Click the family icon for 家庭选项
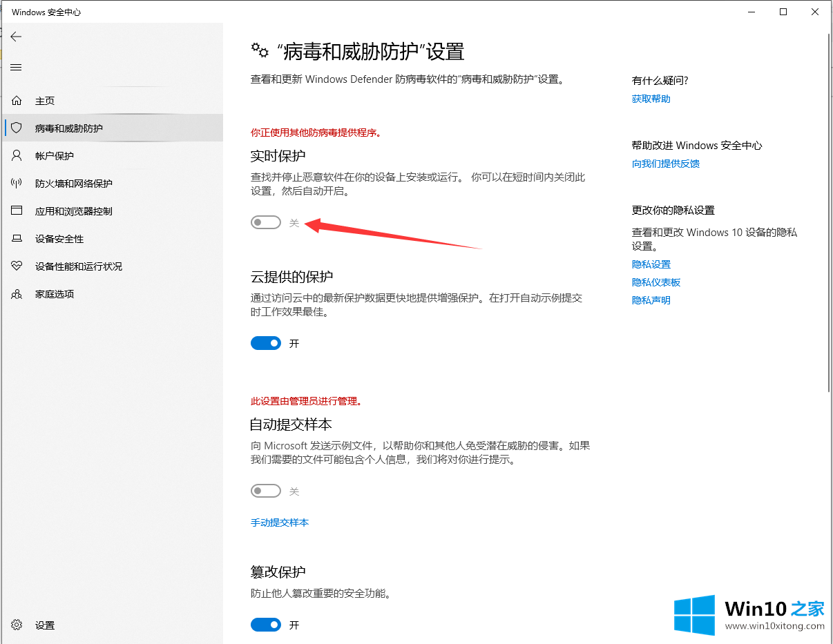 (17, 294)
